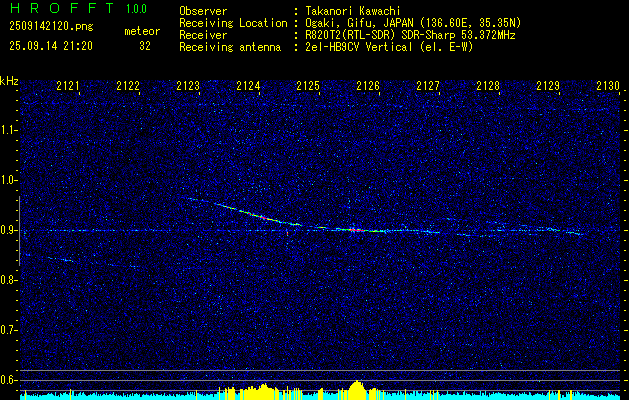This screenshot has width=629, height=400.
Task: Click the Receiving antenna label
Action: [x=230, y=47]
